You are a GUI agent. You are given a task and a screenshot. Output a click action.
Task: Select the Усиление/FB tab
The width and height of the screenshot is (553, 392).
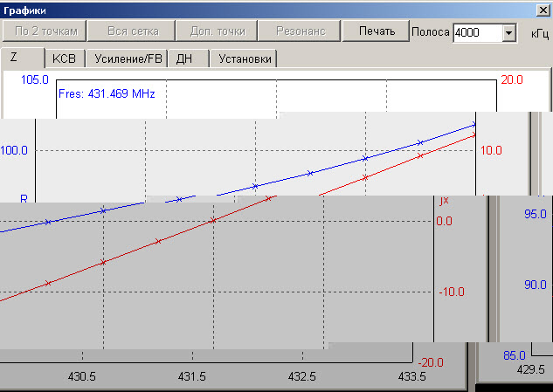[x=129, y=59]
